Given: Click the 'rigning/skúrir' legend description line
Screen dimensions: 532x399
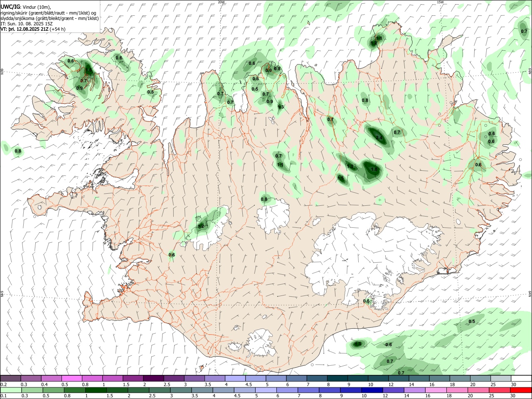Looking at the screenshot, I should pos(48,13).
